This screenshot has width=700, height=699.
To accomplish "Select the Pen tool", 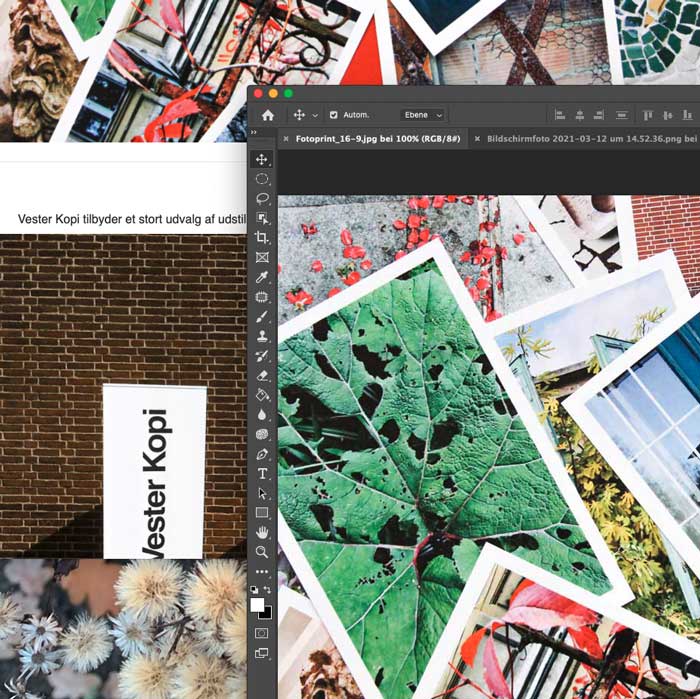I will pyautogui.click(x=262, y=454).
